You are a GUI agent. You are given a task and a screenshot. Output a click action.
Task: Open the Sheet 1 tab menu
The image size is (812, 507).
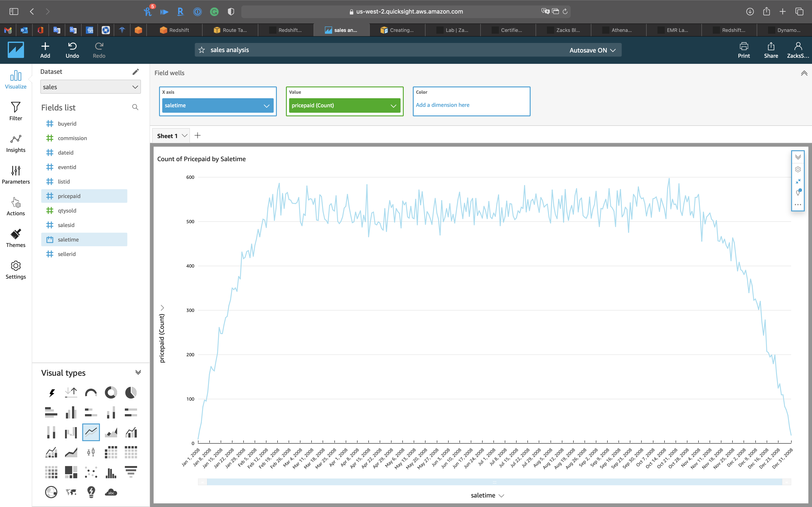pyautogui.click(x=185, y=136)
